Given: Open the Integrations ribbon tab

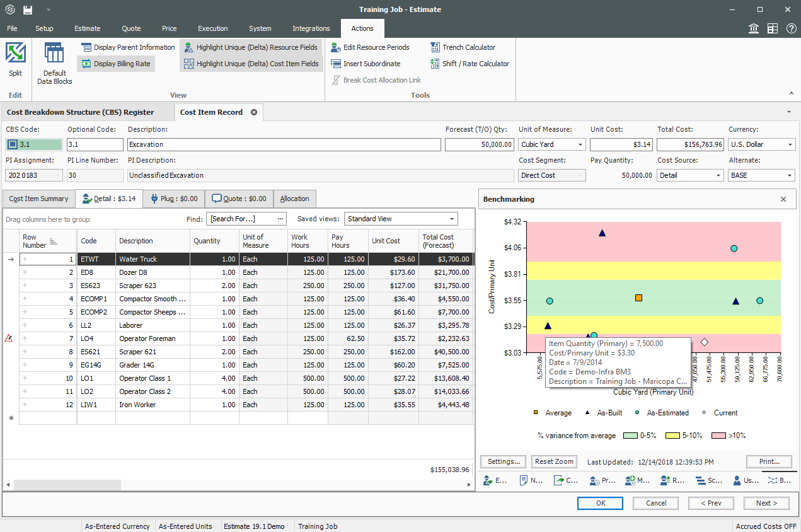Looking at the screenshot, I should coord(311,28).
